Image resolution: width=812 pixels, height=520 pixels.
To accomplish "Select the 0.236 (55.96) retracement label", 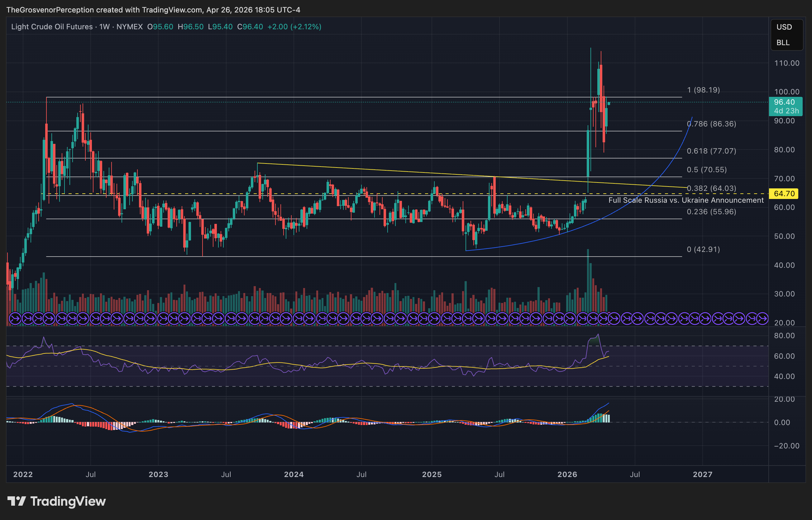I will (711, 212).
